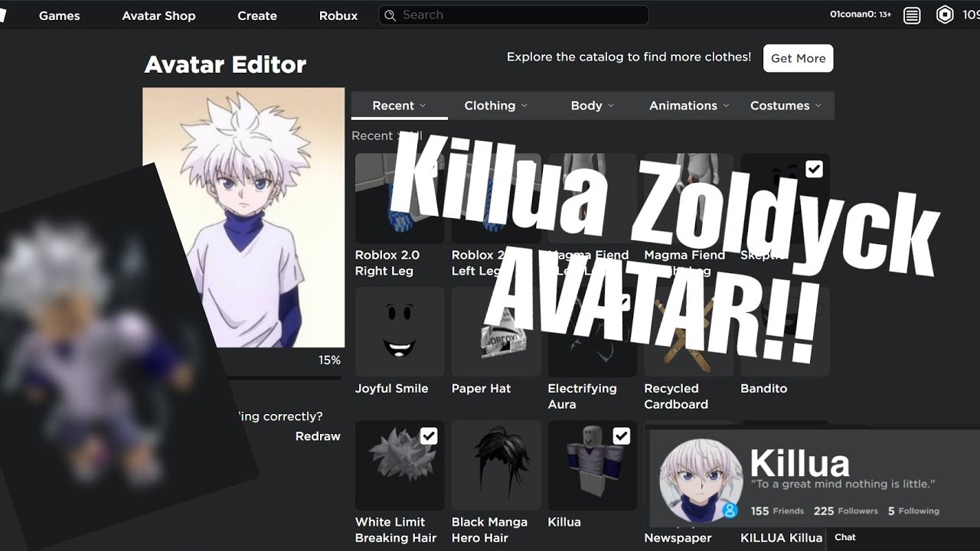This screenshot has width=980, height=551.
Task: Expand the Clothing category dropdown
Action: (x=496, y=106)
